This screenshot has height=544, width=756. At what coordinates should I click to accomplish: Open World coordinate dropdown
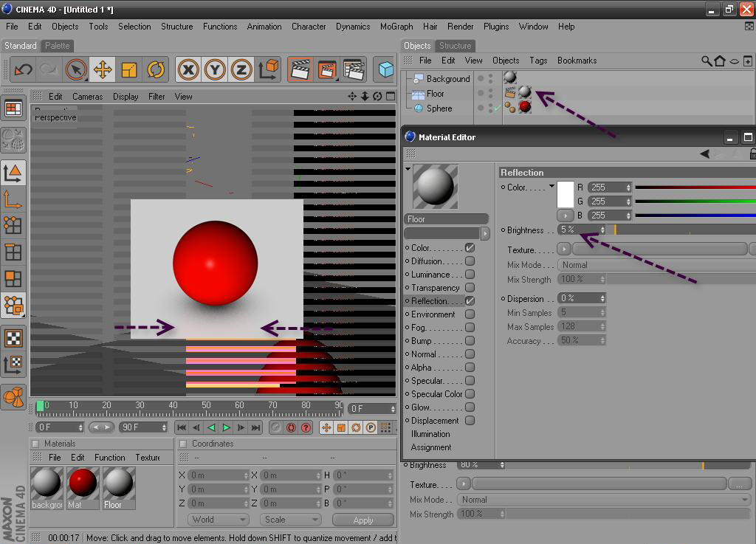click(x=219, y=520)
